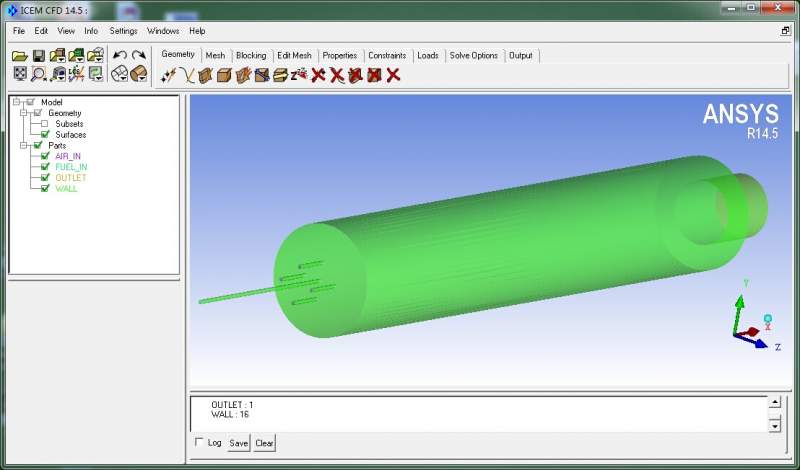800x470 pixels.
Task: Click the Save log button
Action: [238, 443]
